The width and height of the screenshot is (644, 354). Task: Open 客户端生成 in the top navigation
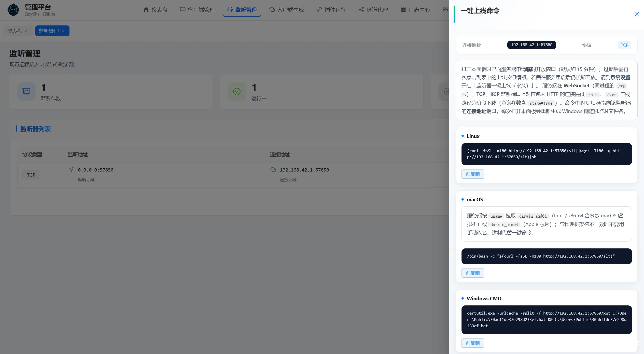coord(287,10)
